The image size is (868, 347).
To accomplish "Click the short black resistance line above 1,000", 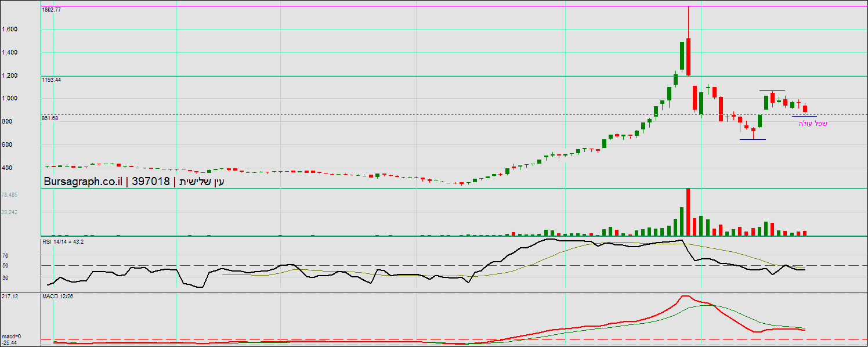I will (x=772, y=90).
